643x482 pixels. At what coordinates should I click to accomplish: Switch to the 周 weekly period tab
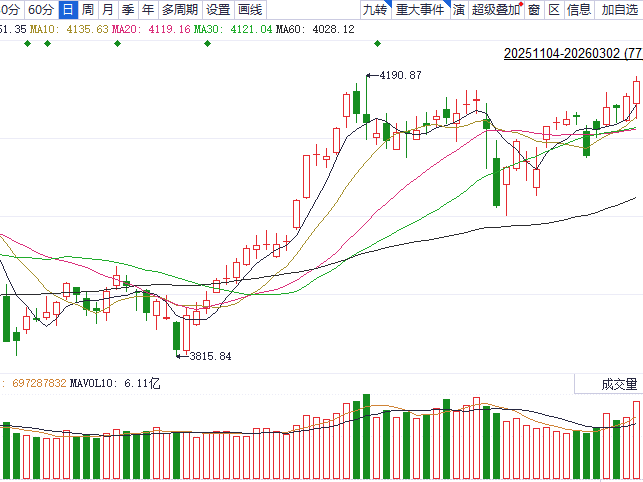88,10
